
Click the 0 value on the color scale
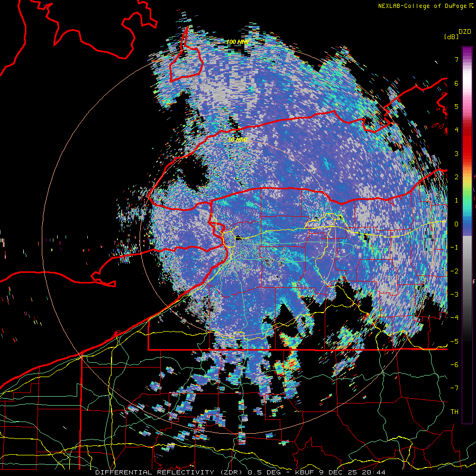(456, 224)
